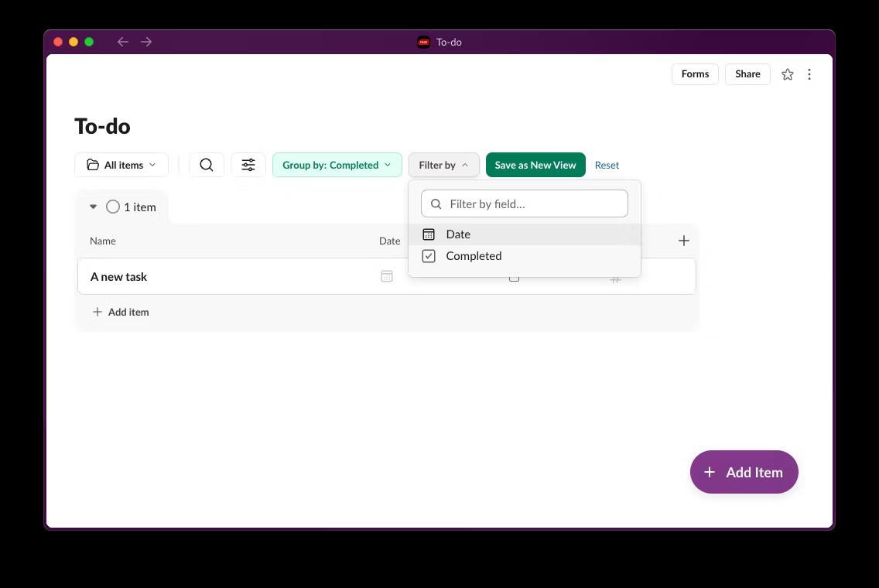Screen dimensions: 879x588
Task: Click the Reset link
Action: pos(607,164)
